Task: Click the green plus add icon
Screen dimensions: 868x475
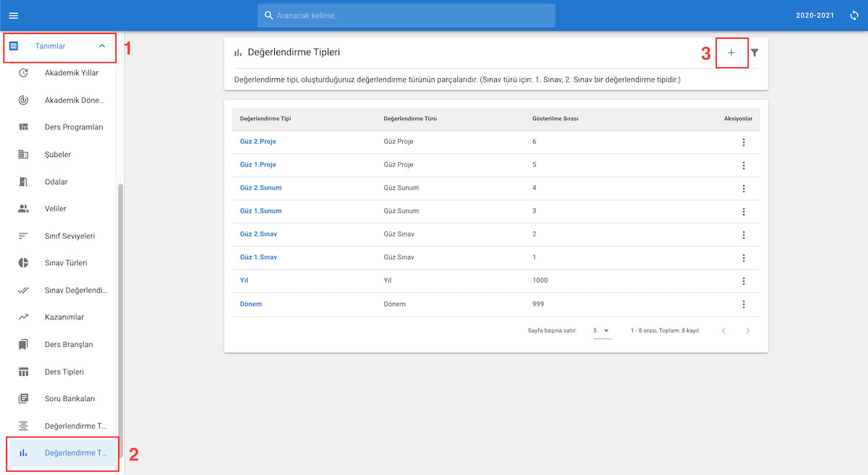Action: click(731, 53)
